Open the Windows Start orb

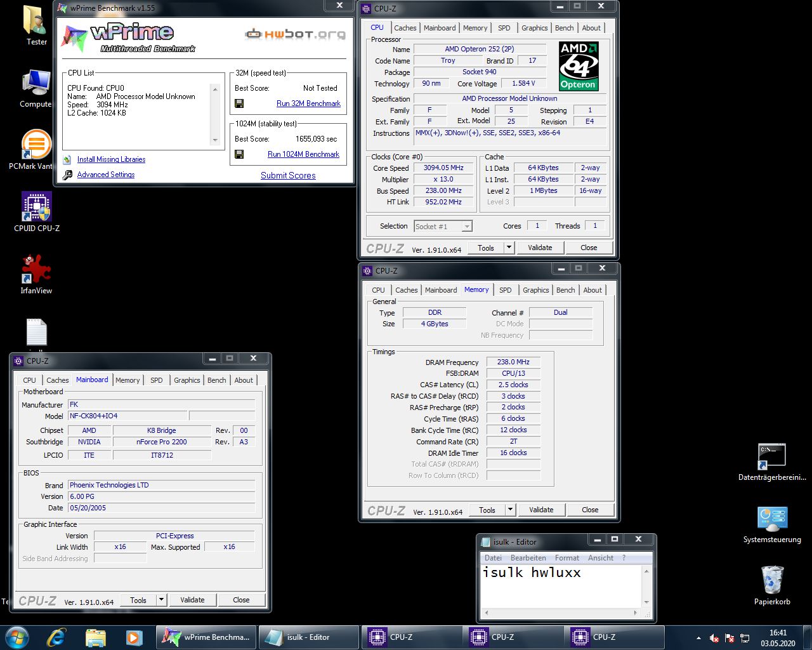point(16,637)
